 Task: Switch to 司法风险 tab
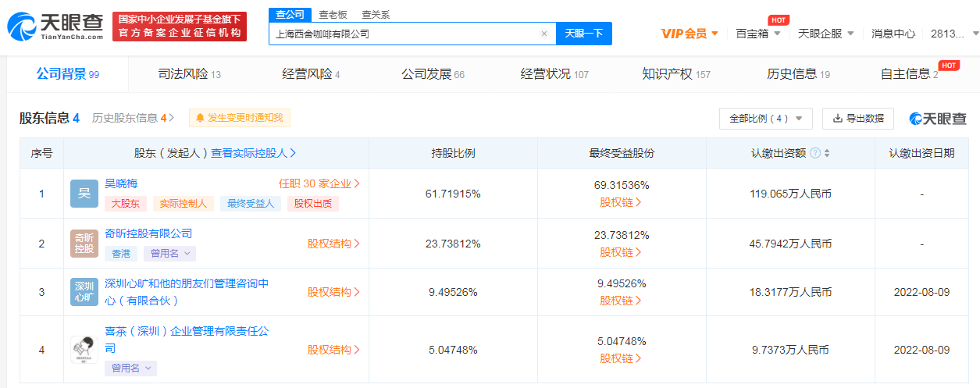(189, 74)
